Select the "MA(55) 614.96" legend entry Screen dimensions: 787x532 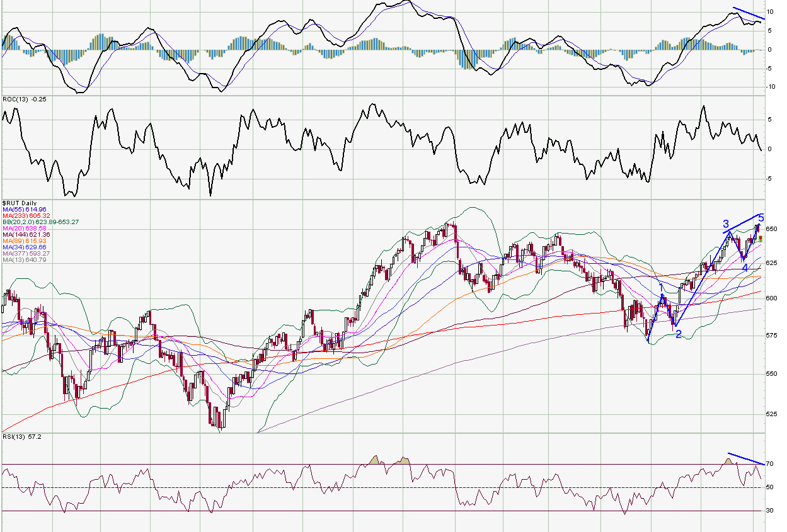[x=24, y=209]
